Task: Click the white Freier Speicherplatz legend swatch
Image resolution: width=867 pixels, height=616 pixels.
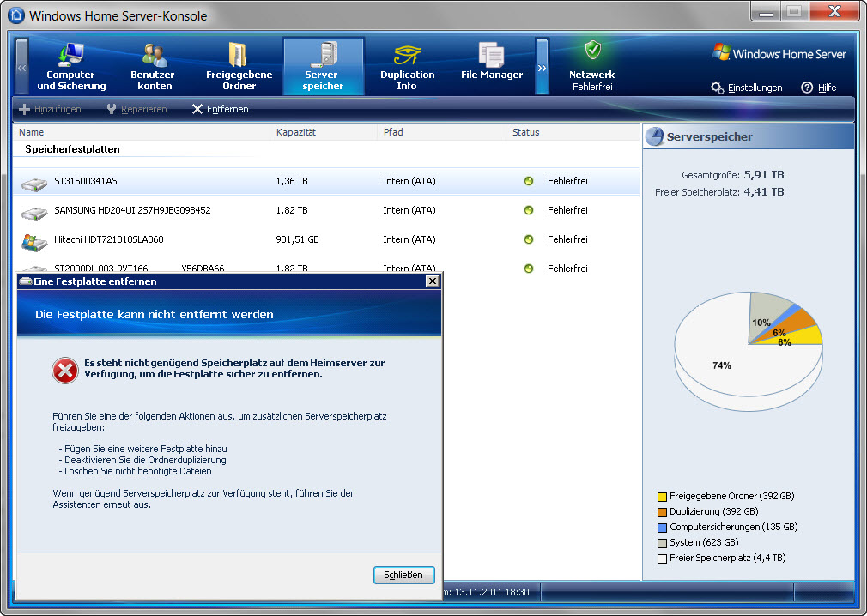Action: point(662,559)
